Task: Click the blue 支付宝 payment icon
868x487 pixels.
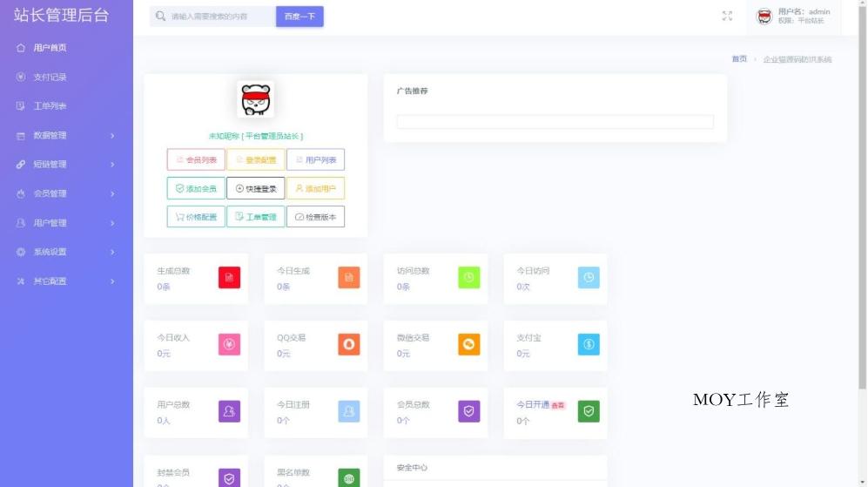Action: [589, 345]
